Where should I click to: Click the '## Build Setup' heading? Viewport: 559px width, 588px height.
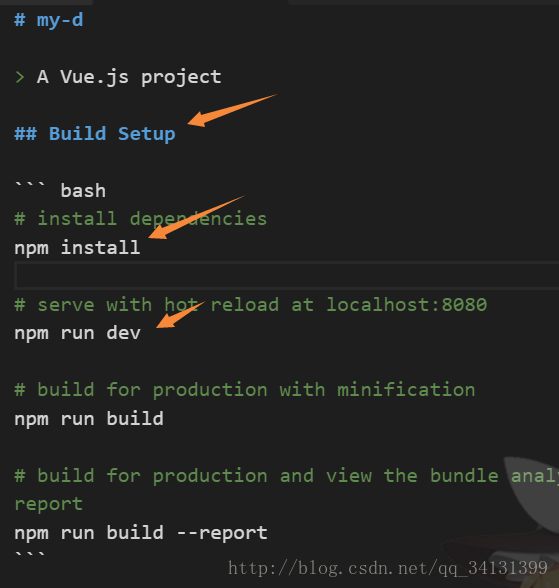(x=95, y=134)
